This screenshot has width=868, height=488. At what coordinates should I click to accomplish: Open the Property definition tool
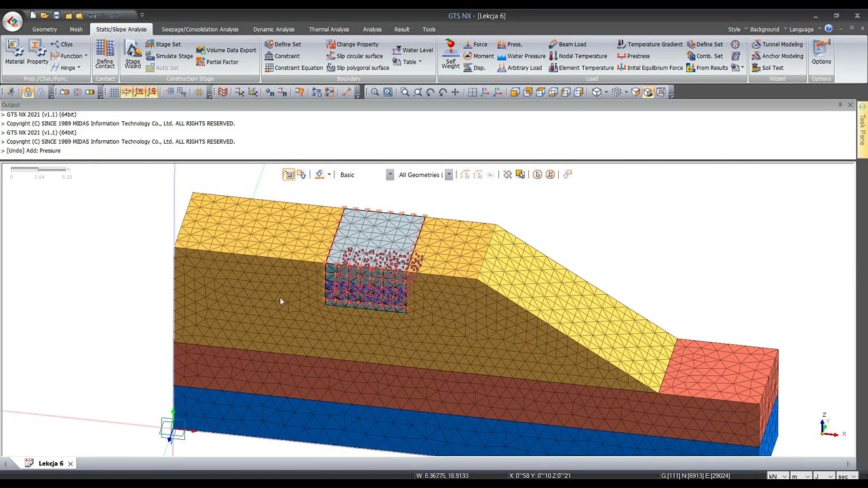point(37,53)
